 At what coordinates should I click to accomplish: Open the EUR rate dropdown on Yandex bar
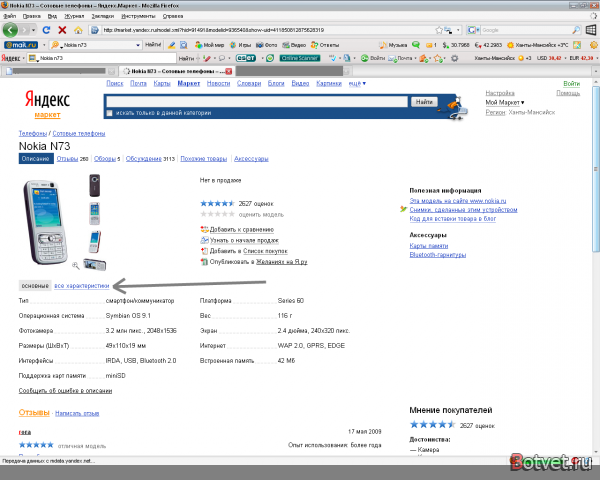point(596,58)
